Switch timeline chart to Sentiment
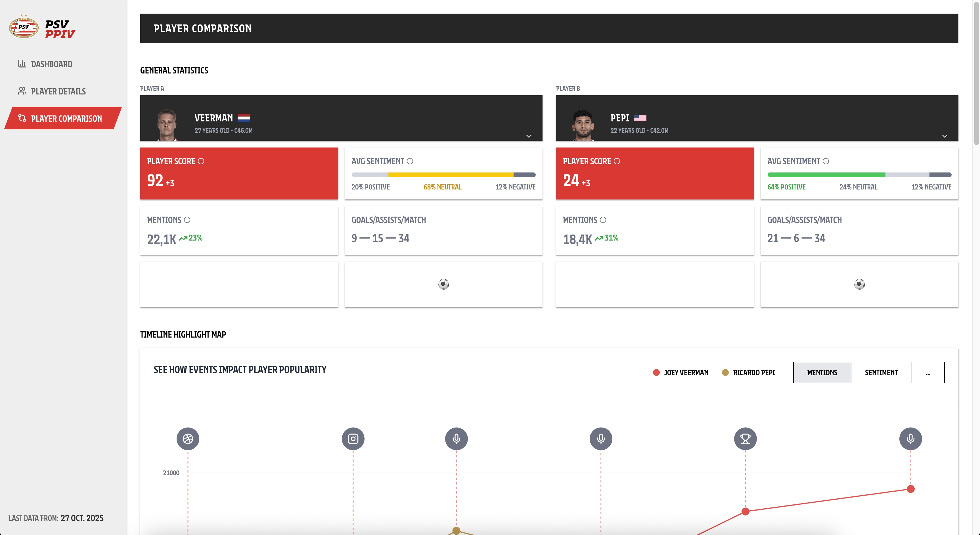Screen dimensions: 980x535 881,373
